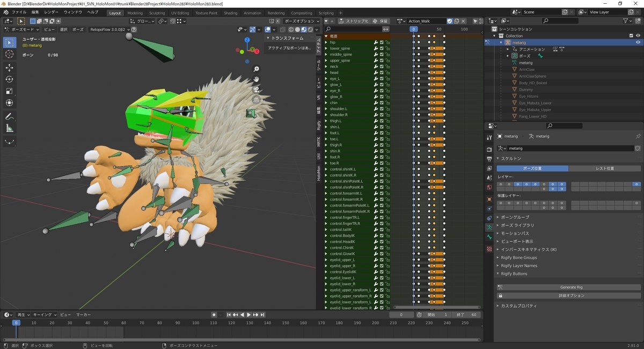The image size is (644, 349).
Task: Uncheck the mute checkbox on head channel
Action: (382, 72)
